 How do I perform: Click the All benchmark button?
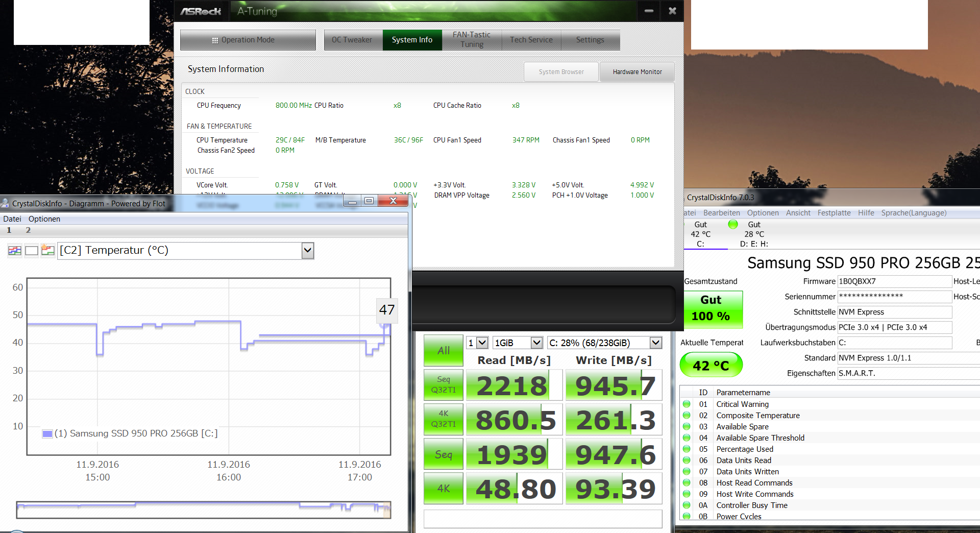[x=444, y=350]
